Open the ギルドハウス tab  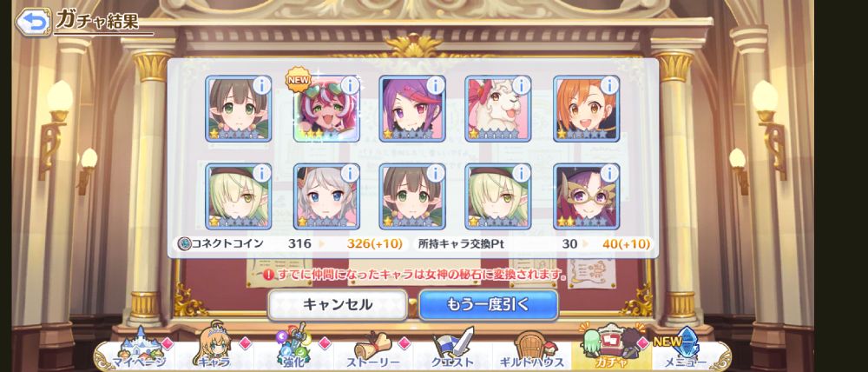529,351
